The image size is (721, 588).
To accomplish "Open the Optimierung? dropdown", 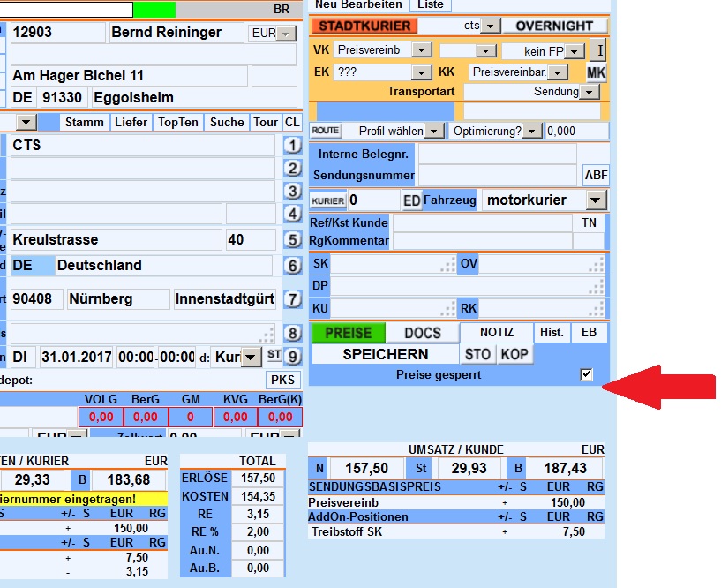I will pyautogui.click(x=532, y=132).
